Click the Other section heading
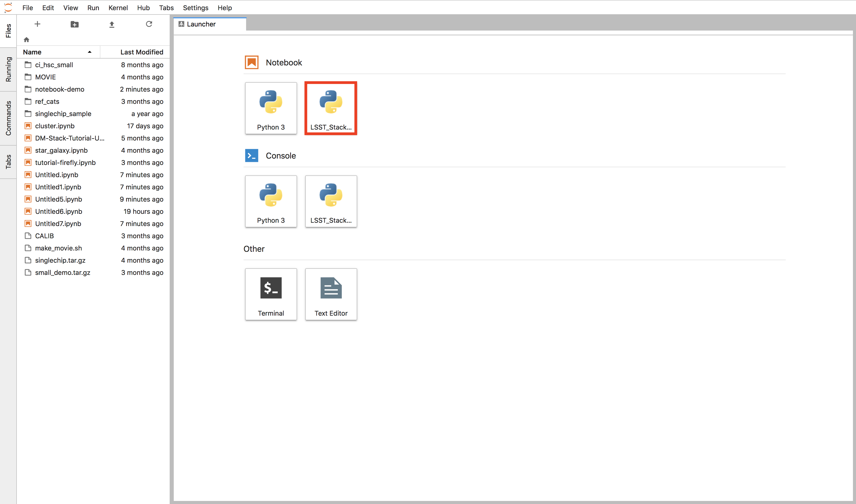 [x=254, y=249]
